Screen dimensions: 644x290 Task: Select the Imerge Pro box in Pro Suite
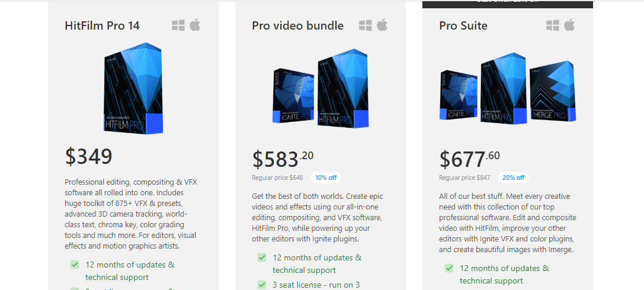click(552, 91)
